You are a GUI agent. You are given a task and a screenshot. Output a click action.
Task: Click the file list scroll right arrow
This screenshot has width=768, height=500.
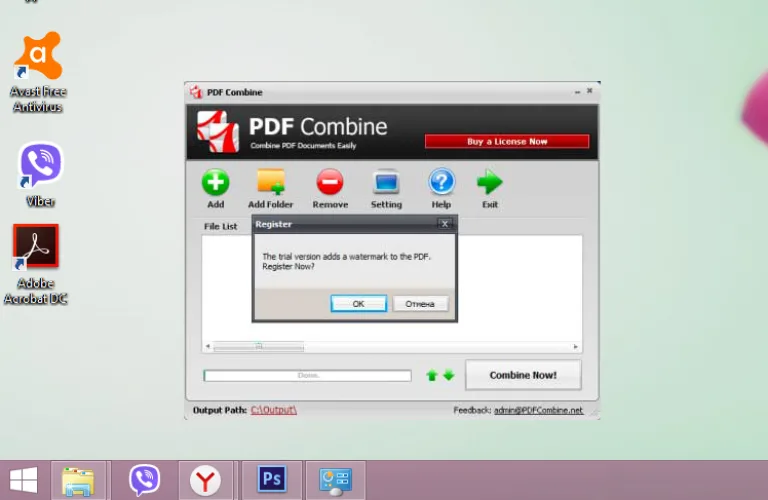576,347
